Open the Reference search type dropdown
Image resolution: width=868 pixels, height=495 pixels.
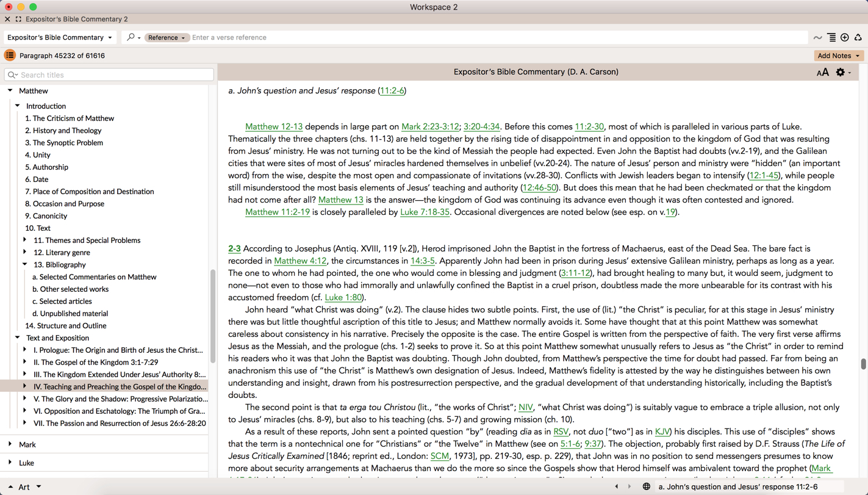click(166, 38)
